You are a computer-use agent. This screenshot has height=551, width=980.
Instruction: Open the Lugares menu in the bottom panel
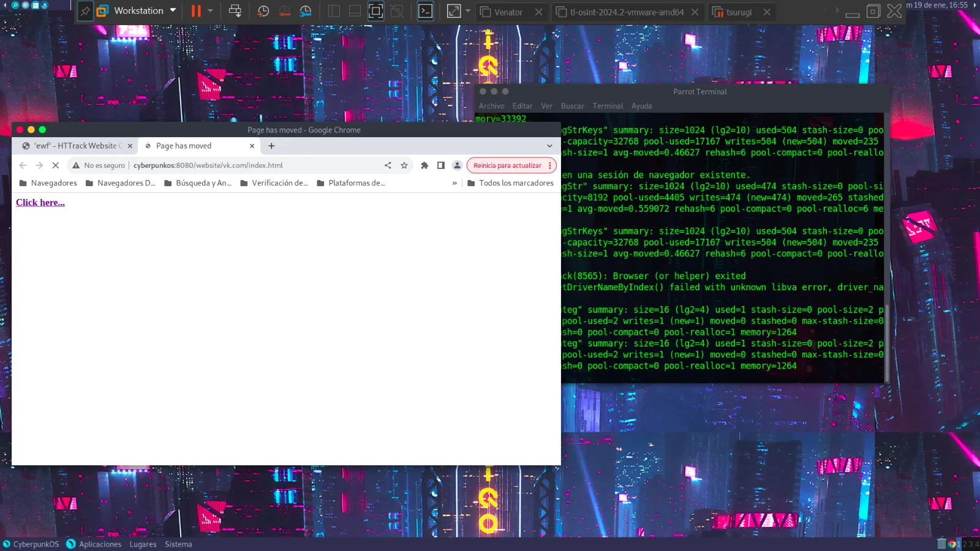(x=143, y=544)
